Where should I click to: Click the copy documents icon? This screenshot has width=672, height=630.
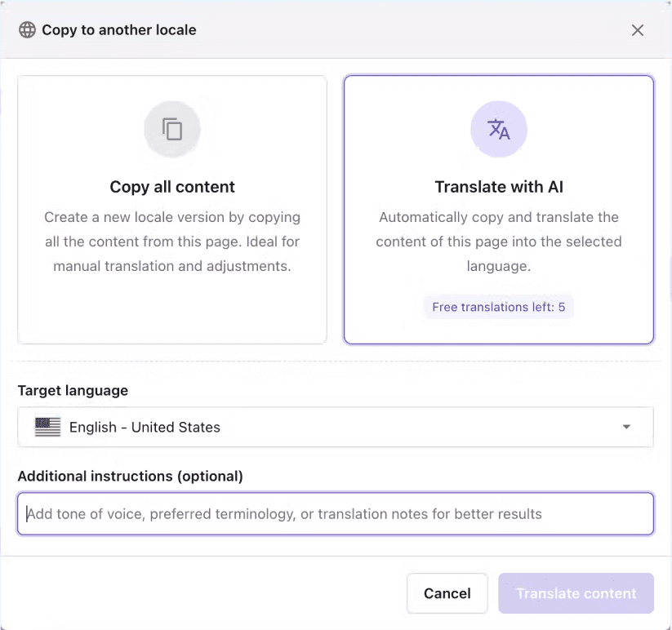(x=172, y=129)
